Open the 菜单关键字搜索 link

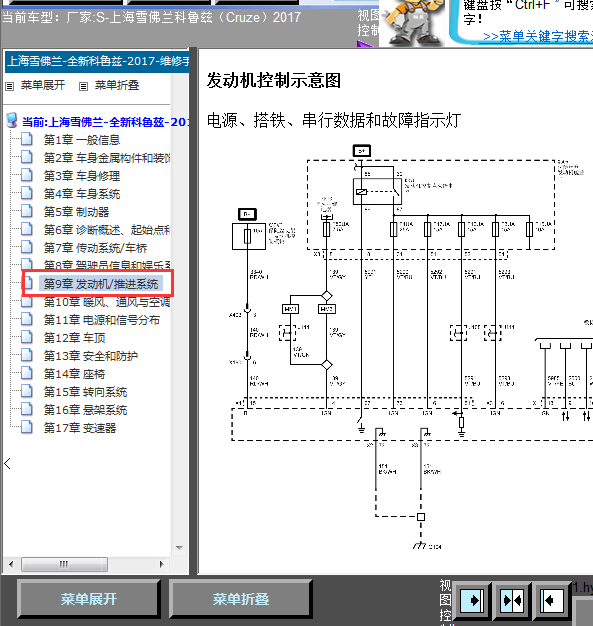click(538, 36)
